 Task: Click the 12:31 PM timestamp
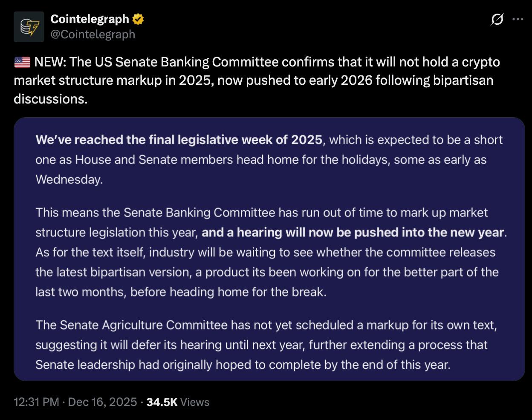click(36, 402)
